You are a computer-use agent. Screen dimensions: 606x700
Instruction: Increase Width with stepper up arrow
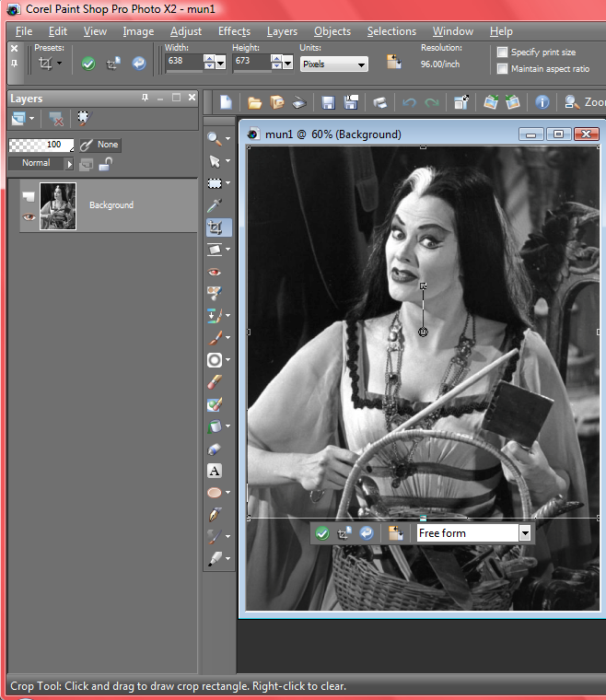[209, 58]
